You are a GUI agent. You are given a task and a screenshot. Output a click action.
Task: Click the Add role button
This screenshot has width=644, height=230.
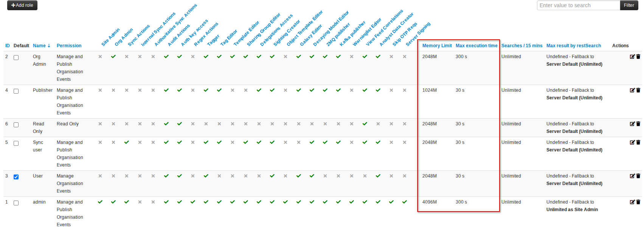point(22,5)
